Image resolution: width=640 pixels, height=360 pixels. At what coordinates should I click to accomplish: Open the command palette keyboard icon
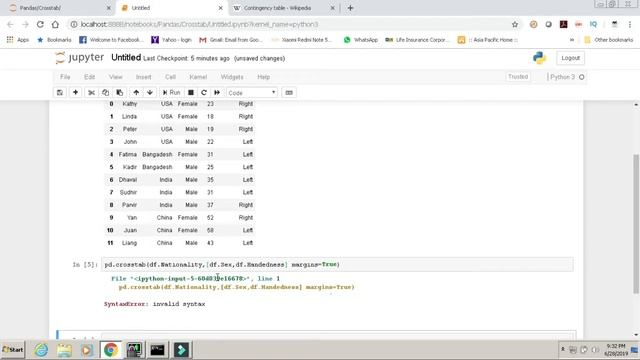click(x=289, y=93)
